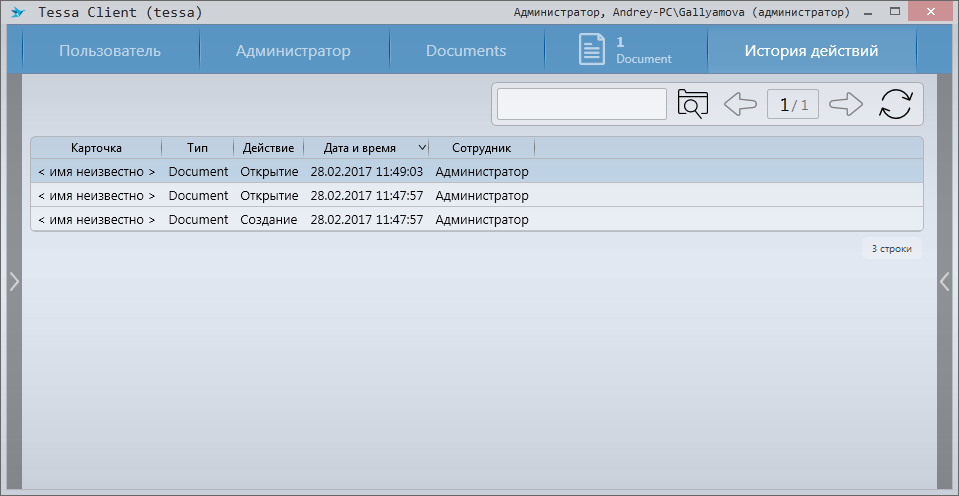The width and height of the screenshot is (959, 496).
Task: Click the page number 1/1 box
Action: (793, 104)
